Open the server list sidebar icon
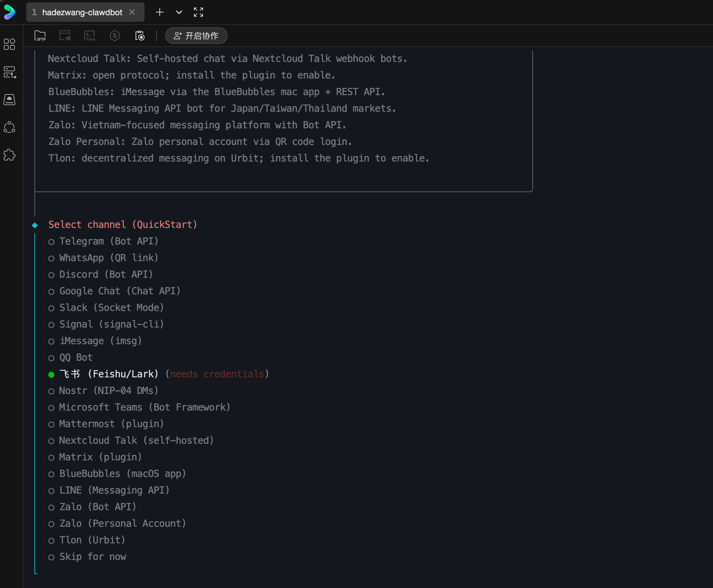The height and width of the screenshot is (588, 713). (9, 72)
